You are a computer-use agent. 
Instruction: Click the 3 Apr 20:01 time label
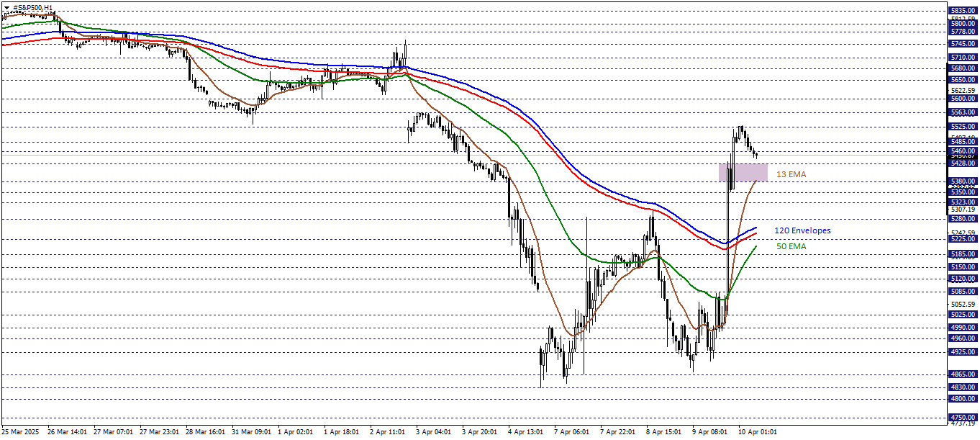pos(481,432)
